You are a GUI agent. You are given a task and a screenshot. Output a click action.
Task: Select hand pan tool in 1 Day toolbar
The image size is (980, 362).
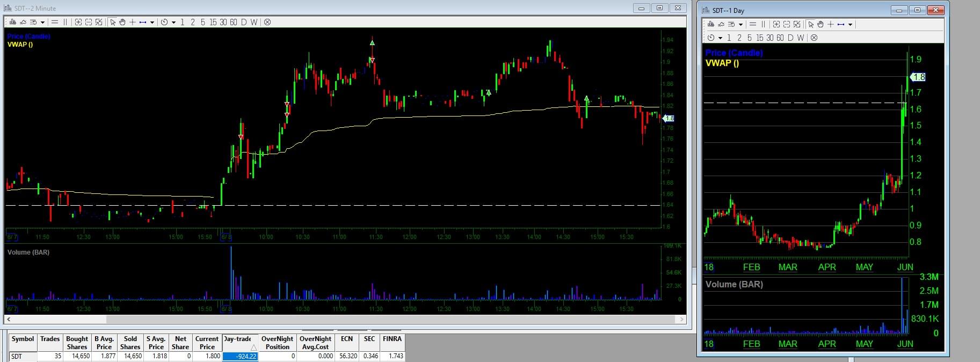tap(821, 24)
